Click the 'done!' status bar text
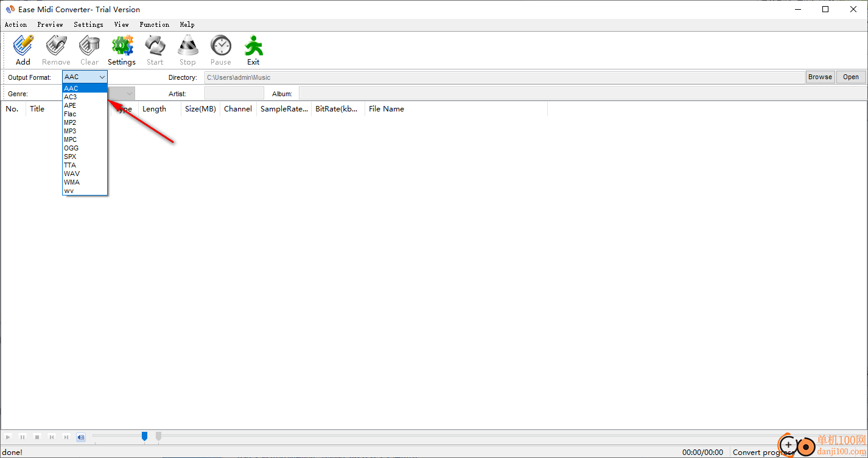 click(13, 453)
